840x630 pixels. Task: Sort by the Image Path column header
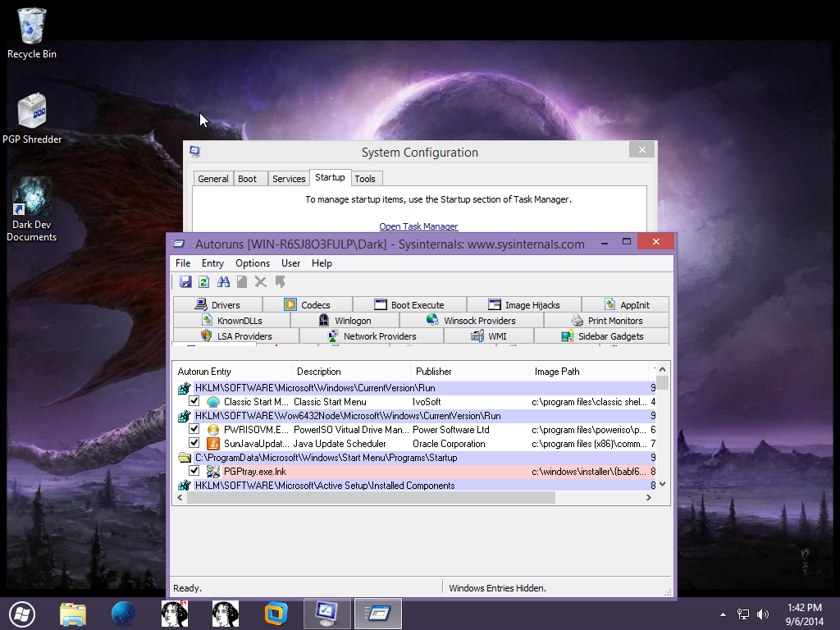point(589,372)
